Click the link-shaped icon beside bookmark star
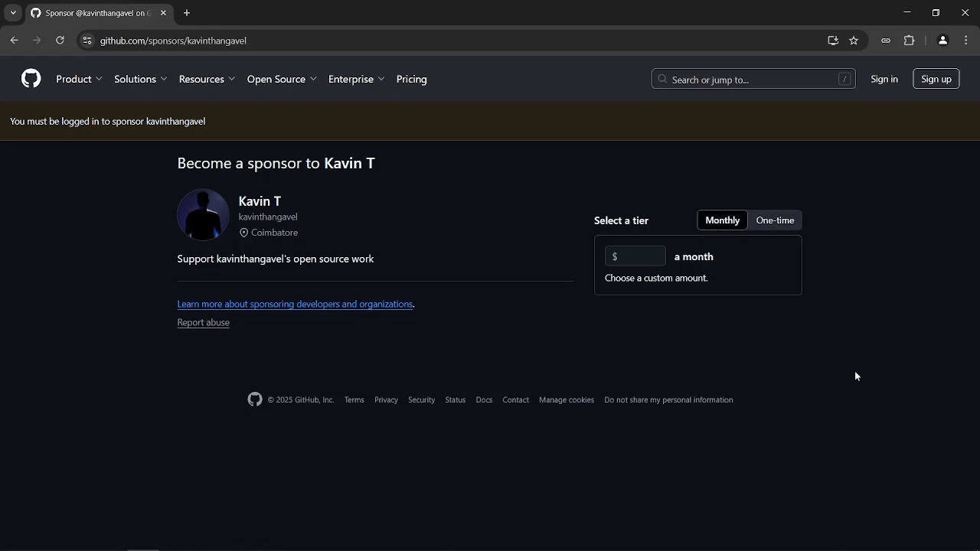 click(886, 41)
